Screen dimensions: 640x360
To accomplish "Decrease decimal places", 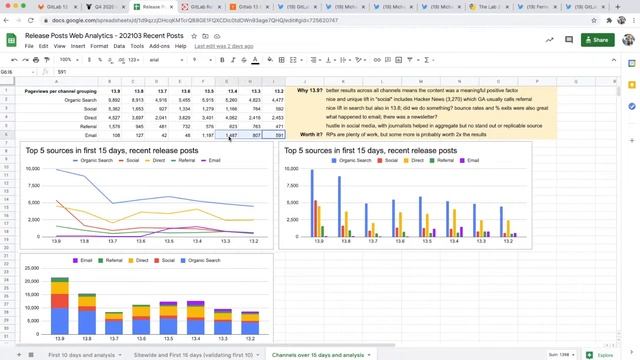I will [111, 60].
